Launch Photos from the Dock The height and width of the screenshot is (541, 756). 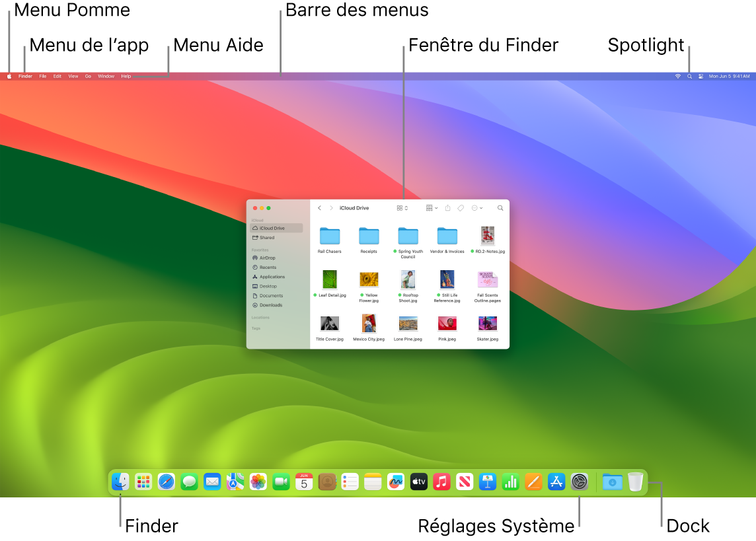pyautogui.click(x=258, y=482)
